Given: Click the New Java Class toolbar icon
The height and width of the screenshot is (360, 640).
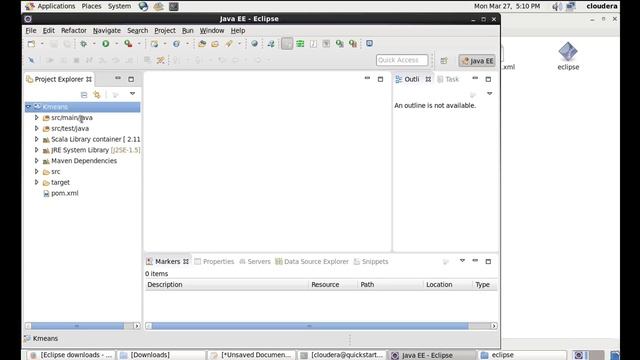Looking at the screenshot, I should (176, 44).
